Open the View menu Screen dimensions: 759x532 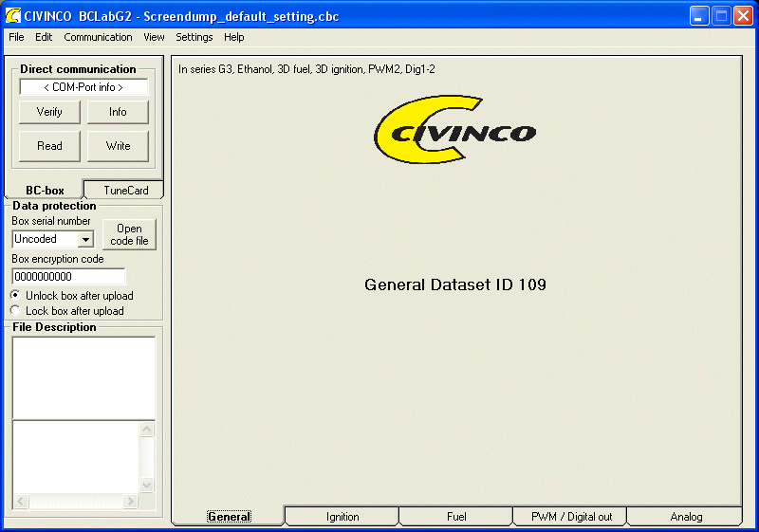pos(154,37)
